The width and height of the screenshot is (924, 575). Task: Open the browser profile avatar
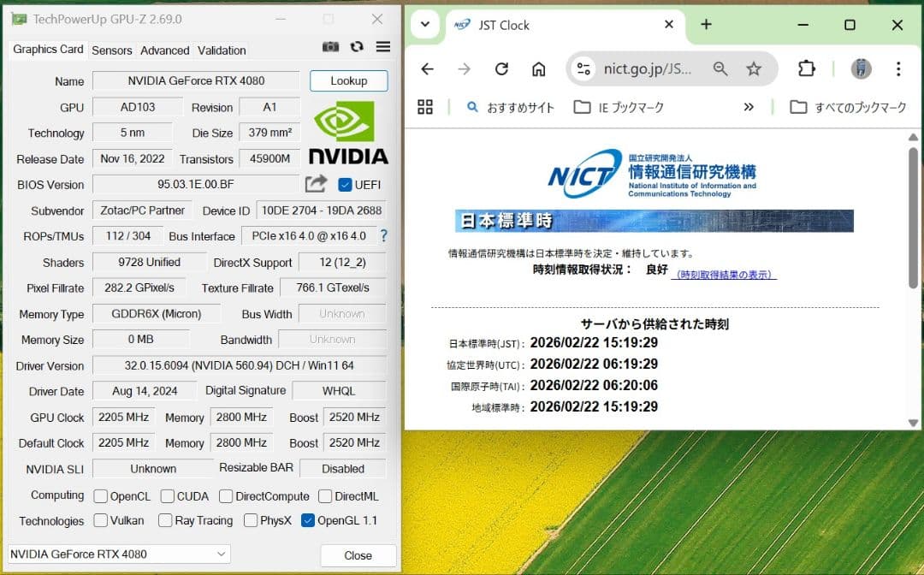861,69
